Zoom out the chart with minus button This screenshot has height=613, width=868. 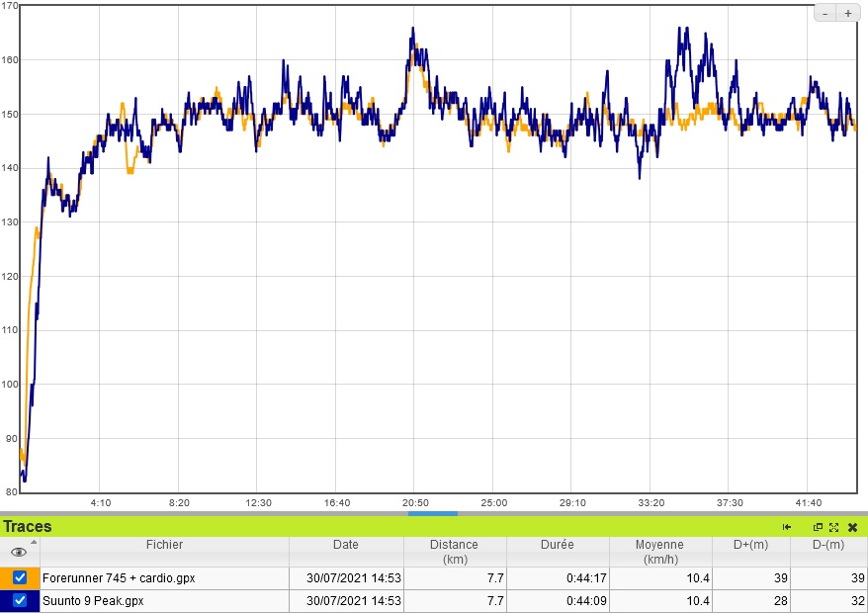[x=825, y=13]
